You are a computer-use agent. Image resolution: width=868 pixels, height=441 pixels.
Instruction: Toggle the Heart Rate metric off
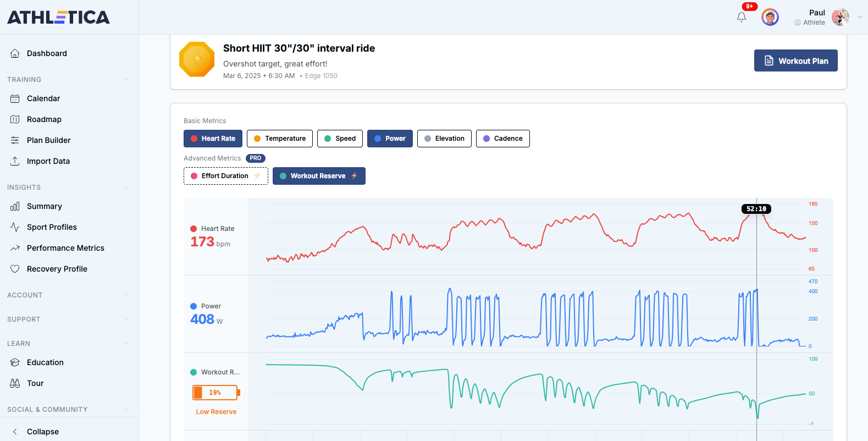pos(213,139)
